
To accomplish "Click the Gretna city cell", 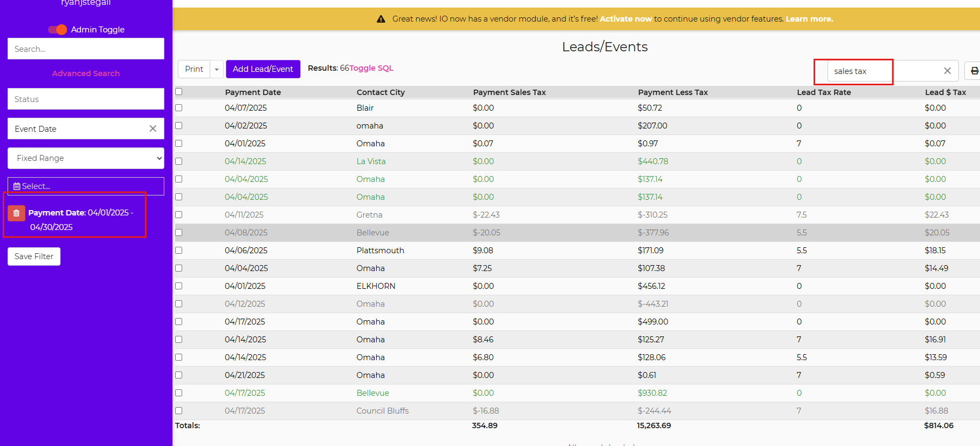I will 369,215.
